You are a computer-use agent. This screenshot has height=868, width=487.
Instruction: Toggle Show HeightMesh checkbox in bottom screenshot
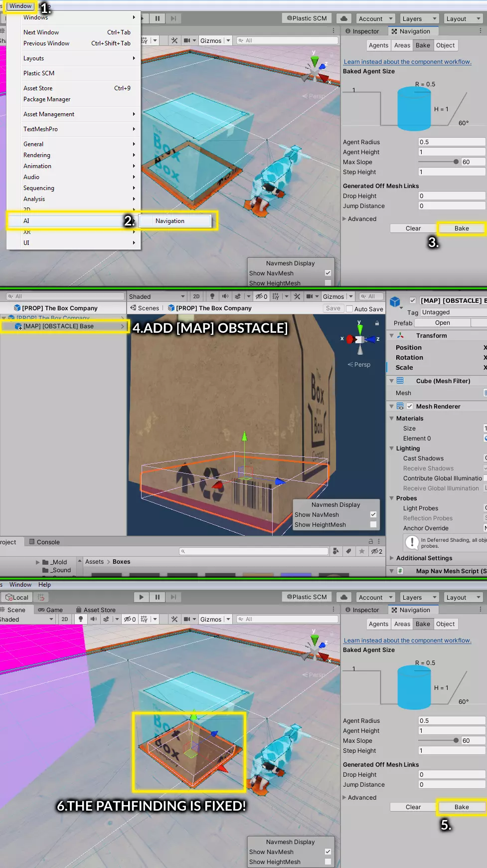tap(328, 862)
